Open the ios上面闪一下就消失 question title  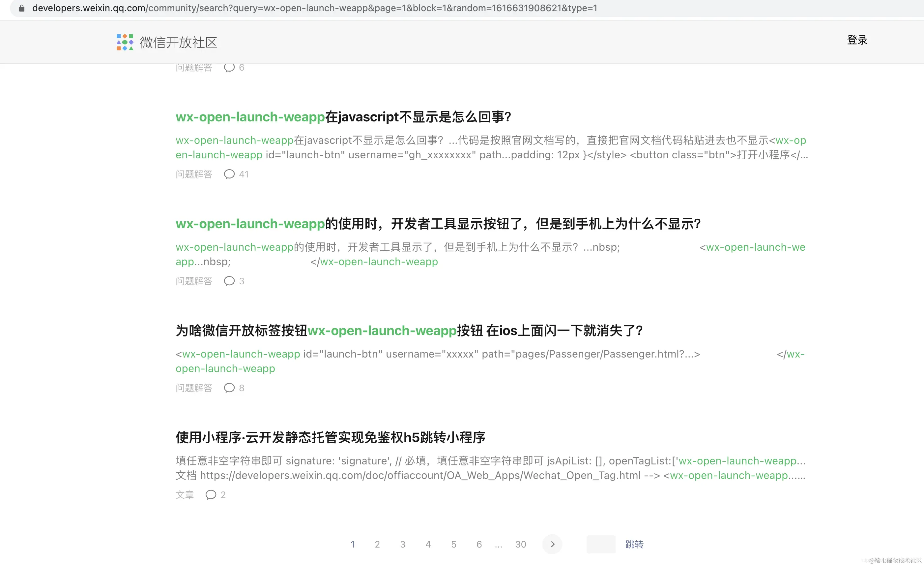click(x=409, y=331)
